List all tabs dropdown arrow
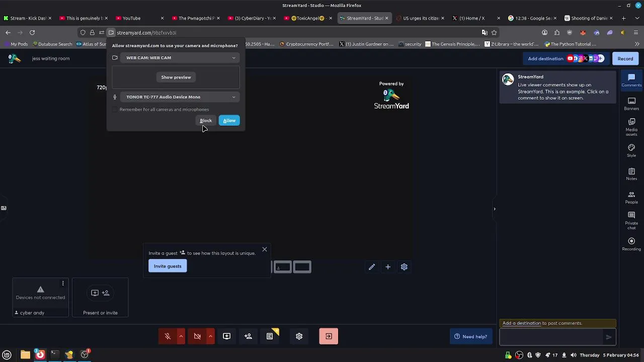 636,18
